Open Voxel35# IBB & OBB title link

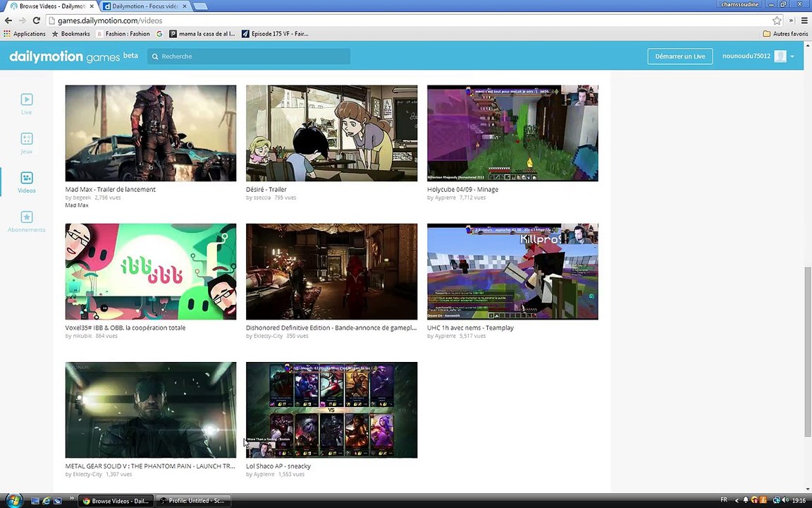125,327
